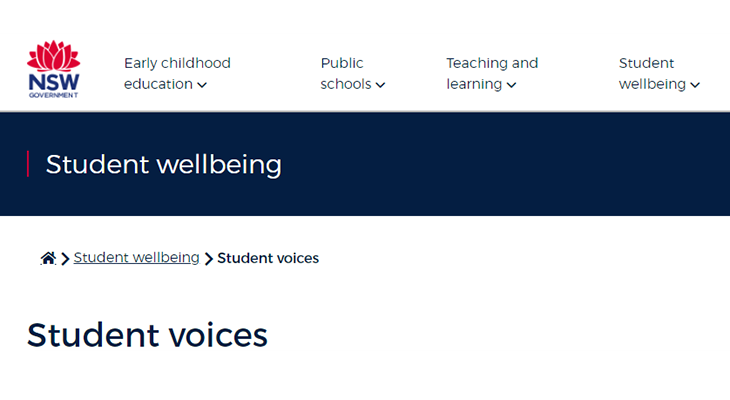Screen dimensions: 730x400
Task: Open the Teaching and learning menu
Action: coord(491,73)
